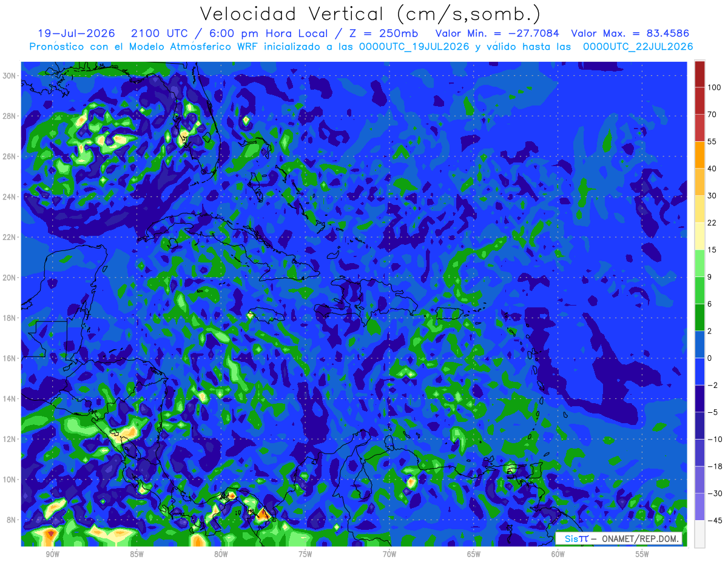Pick the dark green colorbar segment between 2 and 6
The width and height of the screenshot is (728, 562).
click(x=699, y=317)
